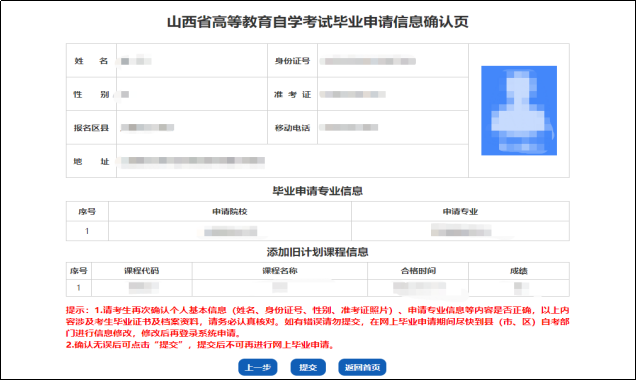Click the 地址 label cell
Screen dimensions: 636x381
91,161
